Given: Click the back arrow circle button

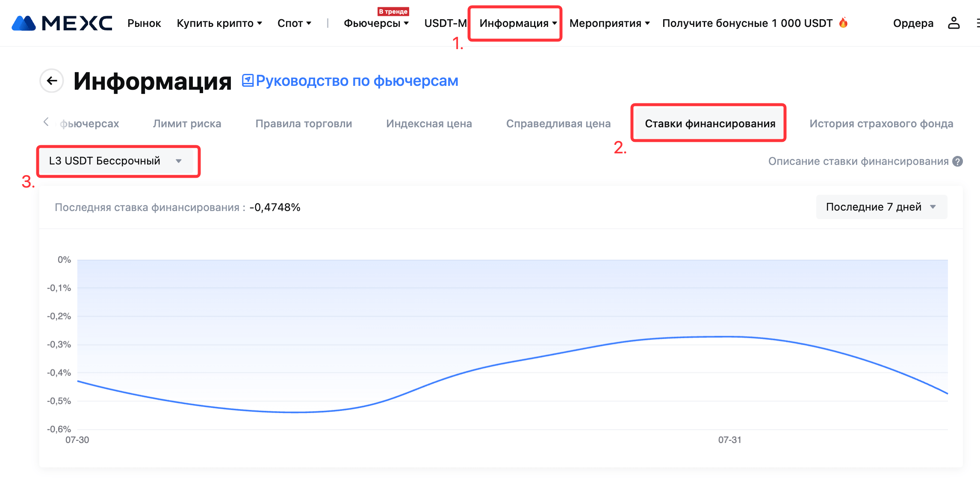Looking at the screenshot, I should [x=52, y=81].
